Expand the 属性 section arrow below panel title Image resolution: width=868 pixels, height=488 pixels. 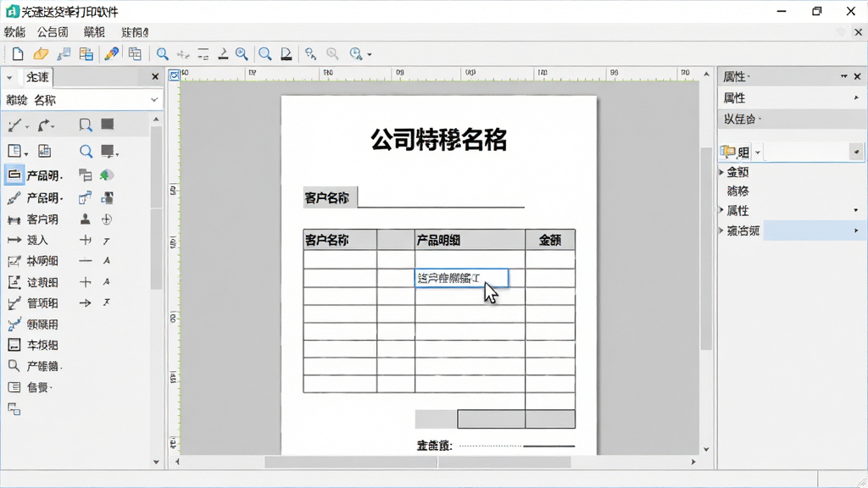856,98
